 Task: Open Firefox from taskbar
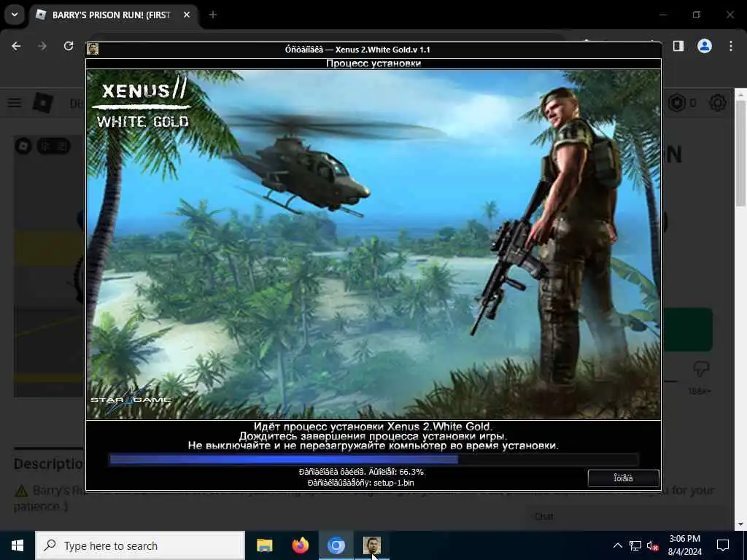click(x=300, y=545)
